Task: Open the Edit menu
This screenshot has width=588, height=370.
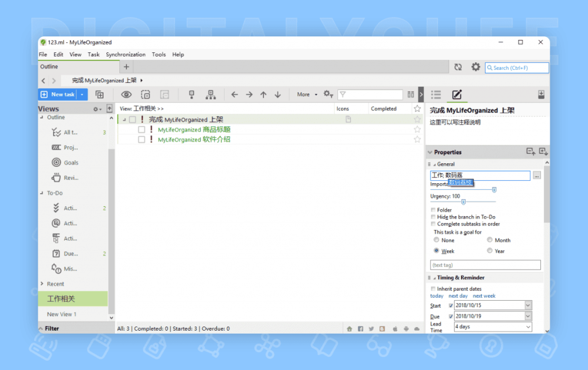Action: [58, 54]
